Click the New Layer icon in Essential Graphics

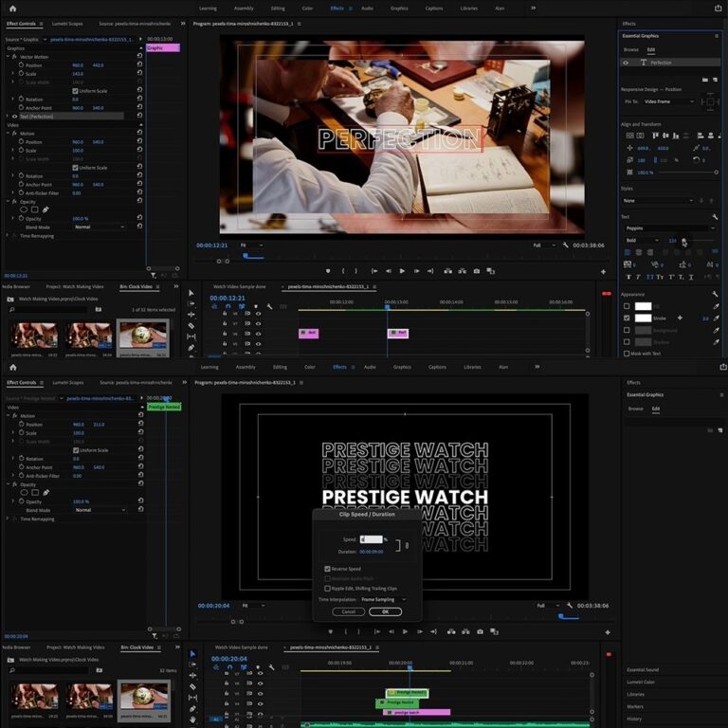(715, 80)
